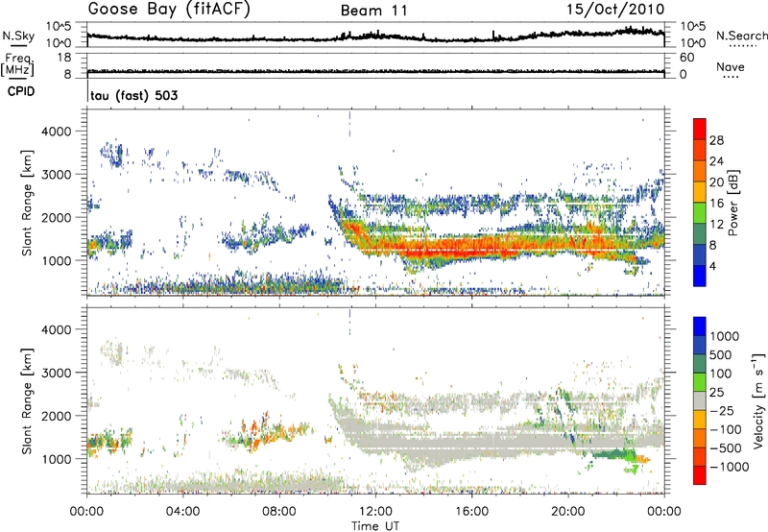Screen dimensions: 768x532
Task: Click the '12:00' time tick label
Action: point(375,512)
